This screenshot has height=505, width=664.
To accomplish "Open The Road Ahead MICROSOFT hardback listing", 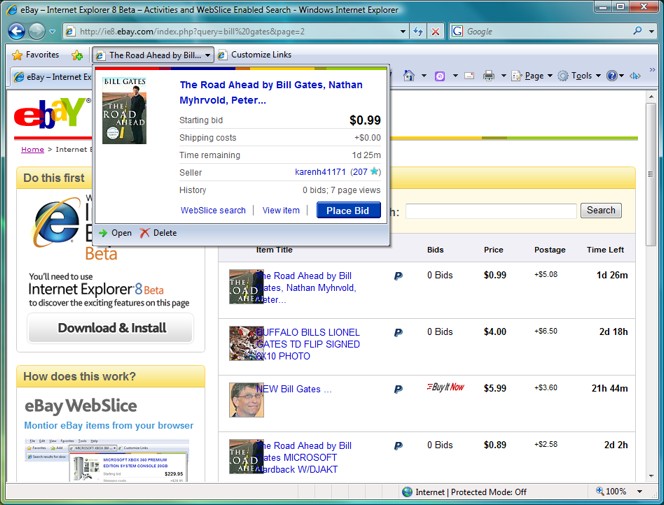I will click(304, 458).
